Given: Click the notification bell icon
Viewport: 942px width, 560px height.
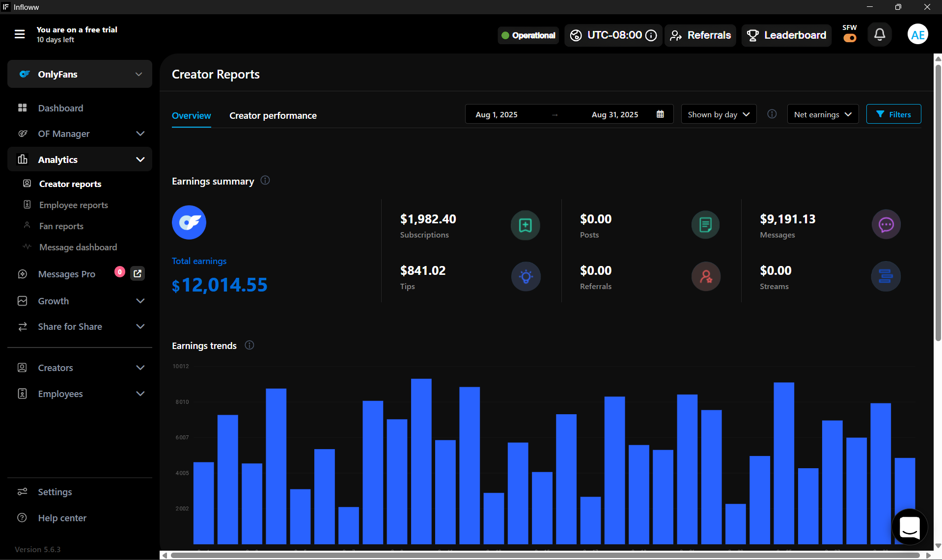Looking at the screenshot, I should click(879, 34).
